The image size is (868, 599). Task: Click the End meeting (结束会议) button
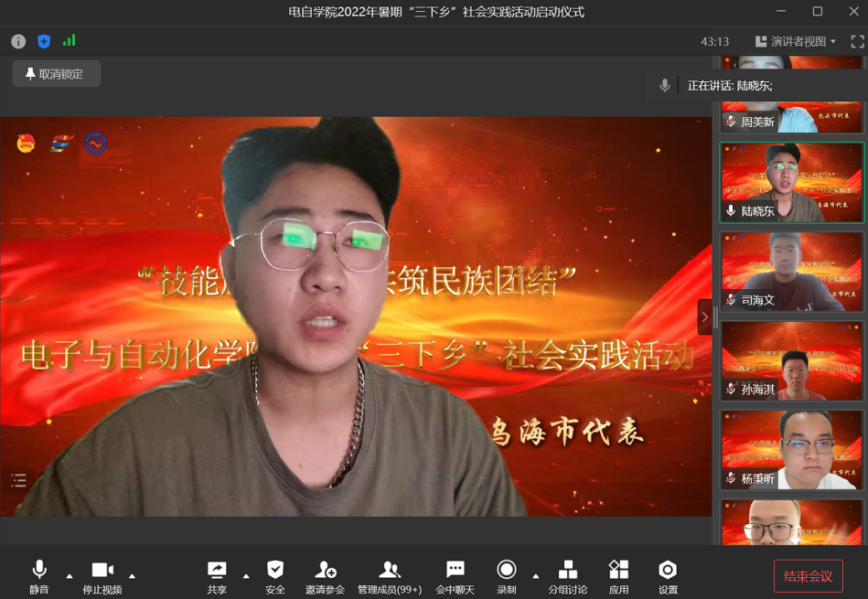[x=808, y=576]
